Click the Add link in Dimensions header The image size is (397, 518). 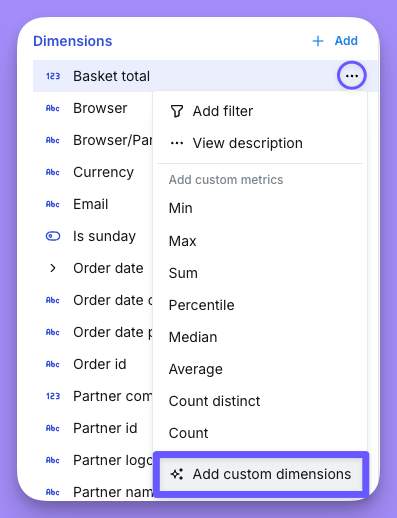click(x=346, y=41)
